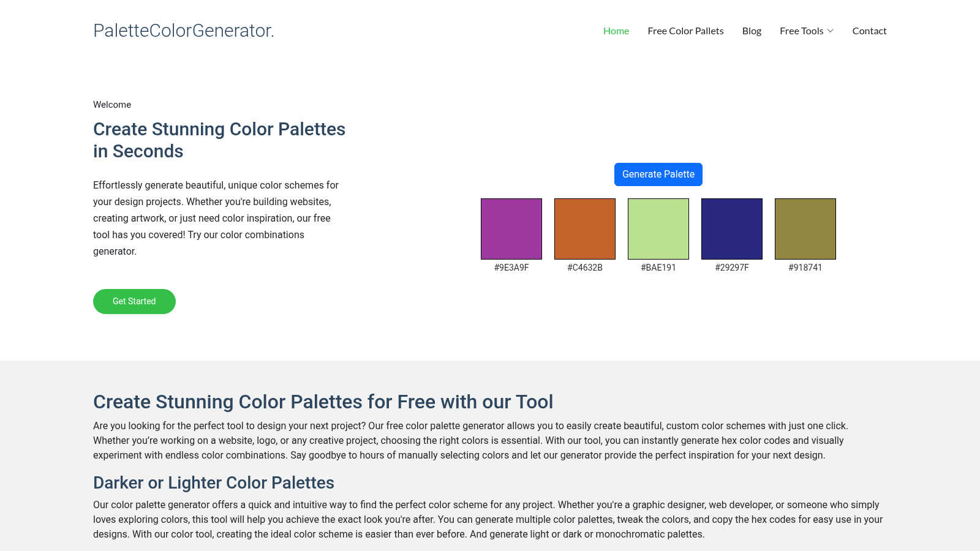Click the 'Create Stunning Color Palettes' heading
The width and height of the screenshot is (980, 551).
tap(219, 140)
